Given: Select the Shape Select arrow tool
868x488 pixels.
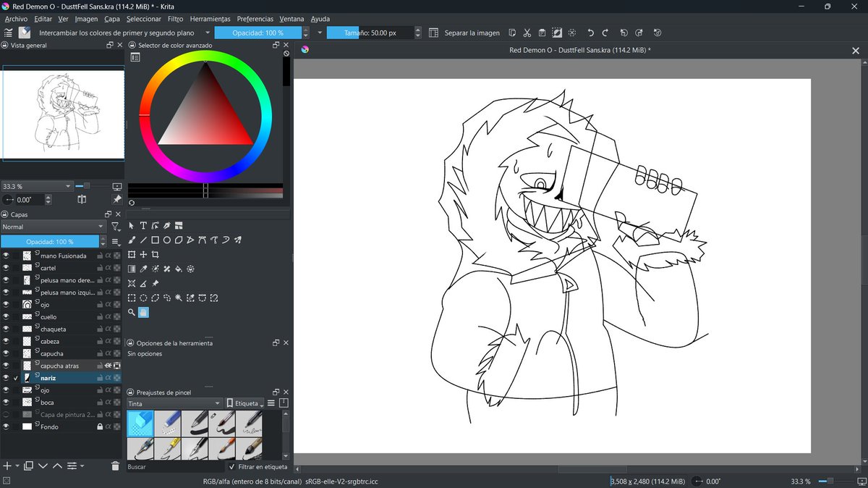Looking at the screenshot, I should 132,226.
